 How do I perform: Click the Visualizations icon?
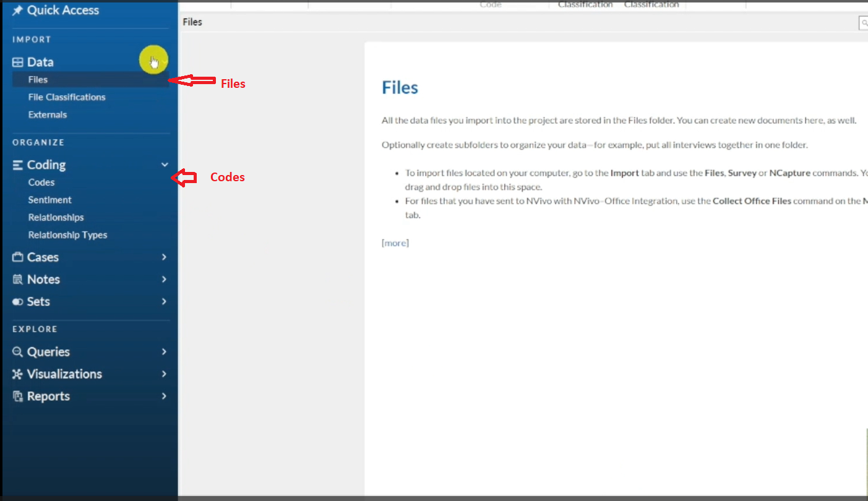tap(18, 374)
